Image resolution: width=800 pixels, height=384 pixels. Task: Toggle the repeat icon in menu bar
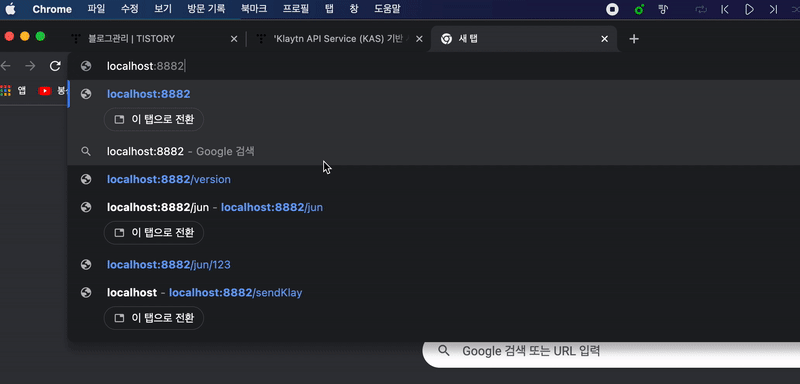point(701,9)
